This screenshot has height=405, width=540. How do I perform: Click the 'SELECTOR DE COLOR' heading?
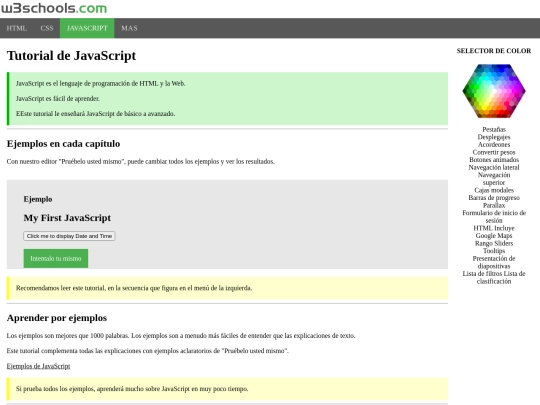[494, 51]
